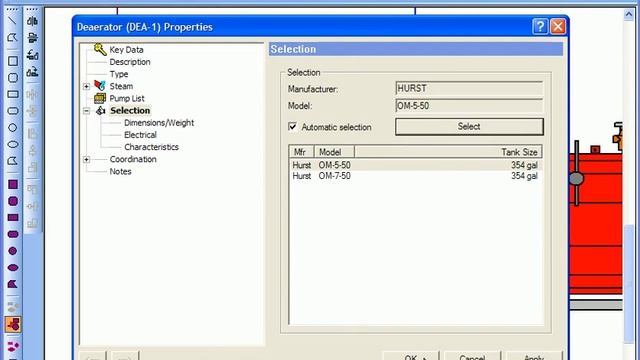Select the outlined circle tool

pyautogui.click(x=13, y=127)
